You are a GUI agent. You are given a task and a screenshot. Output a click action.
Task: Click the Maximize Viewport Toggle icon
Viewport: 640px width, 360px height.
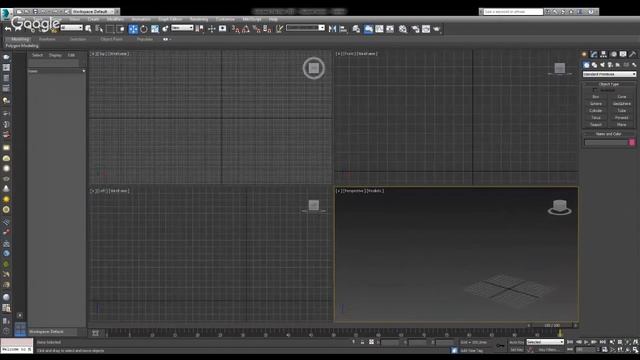636,350
